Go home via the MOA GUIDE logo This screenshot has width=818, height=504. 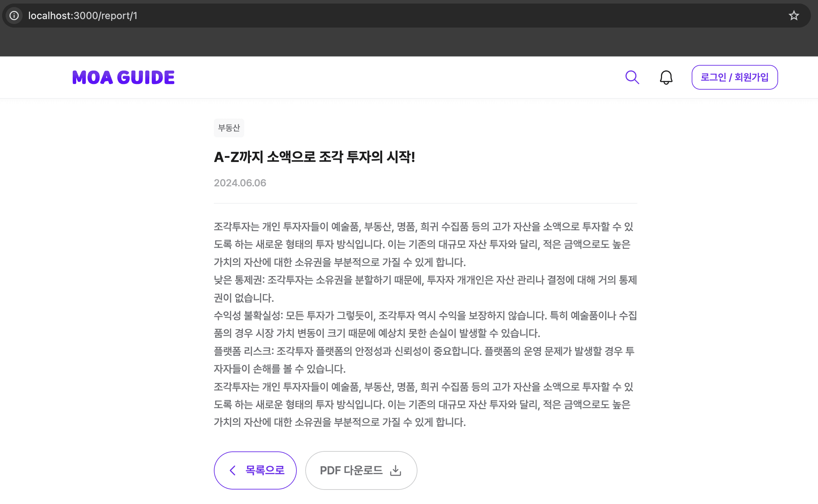(123, 77)
